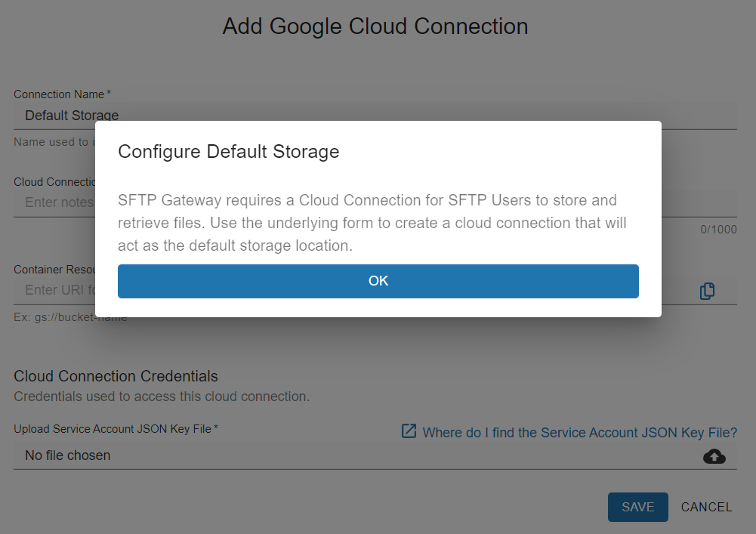756x534 pixels.
Task: Open the Service Account JSON Key File help link
Action: click(x=579, y=432)
